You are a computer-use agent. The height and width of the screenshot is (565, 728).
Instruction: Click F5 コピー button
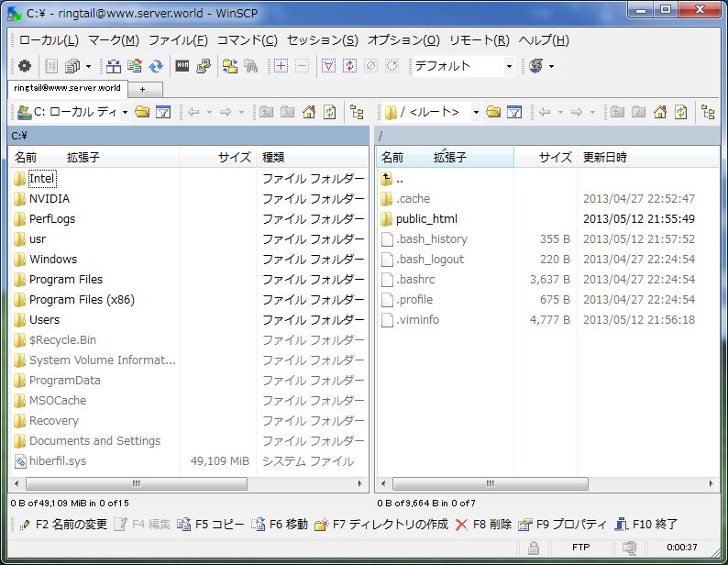click(211, 525)
